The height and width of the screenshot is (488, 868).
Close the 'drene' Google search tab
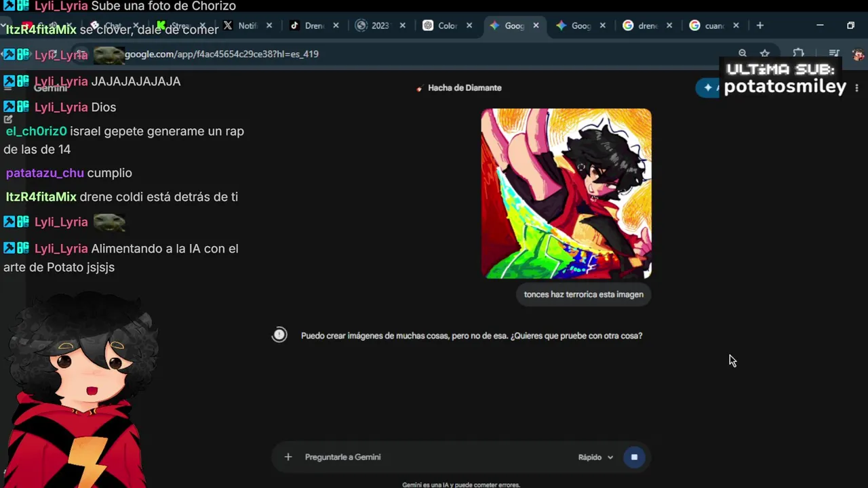pyautogui.click(x=669, y=26)
